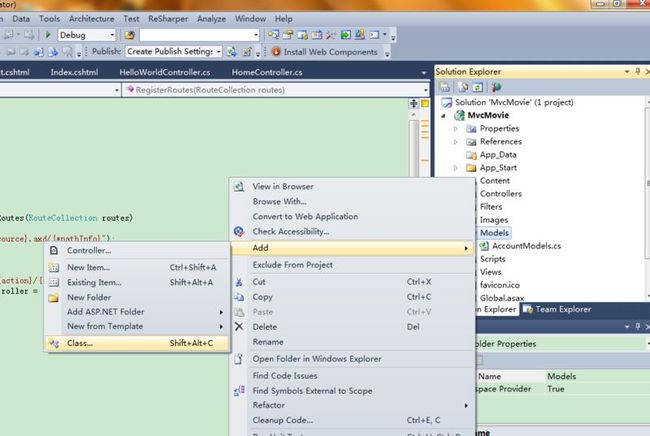
Task: Click the green Start Debugging arrow
Action: tap(48, 35)
